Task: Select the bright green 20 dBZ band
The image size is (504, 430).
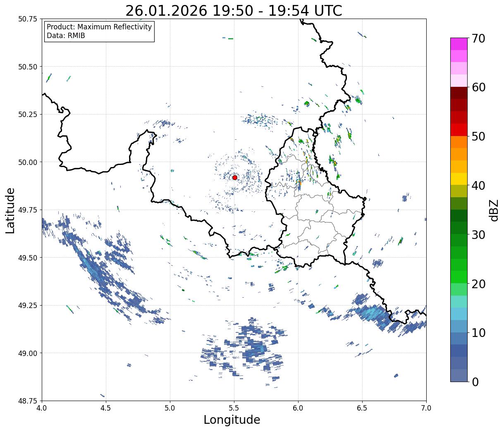Action: (459, 277)
